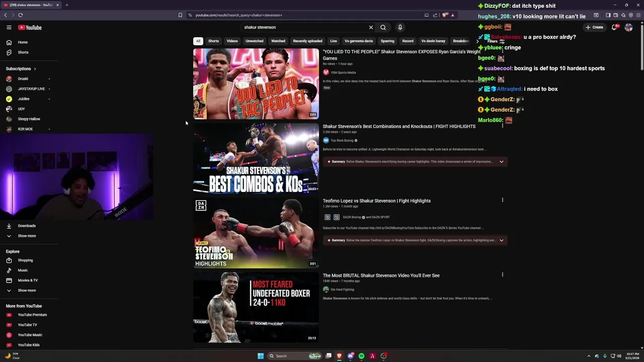The height and width of the screenshot is (362, 644).
Task: Open Teofimo Lopez vs Shakur Stevenson title
Action: [376, 201]
